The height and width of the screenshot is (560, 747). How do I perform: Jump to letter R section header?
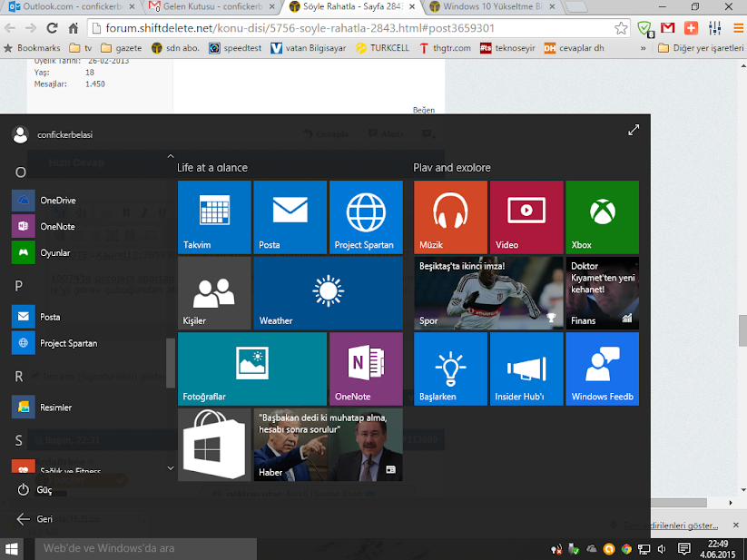(18, 377)
